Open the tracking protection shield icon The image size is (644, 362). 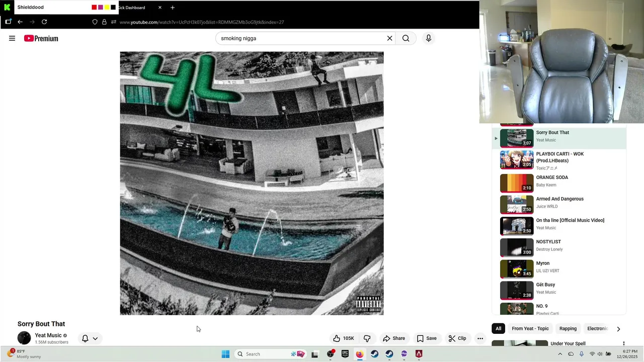[x=95, y=22]
